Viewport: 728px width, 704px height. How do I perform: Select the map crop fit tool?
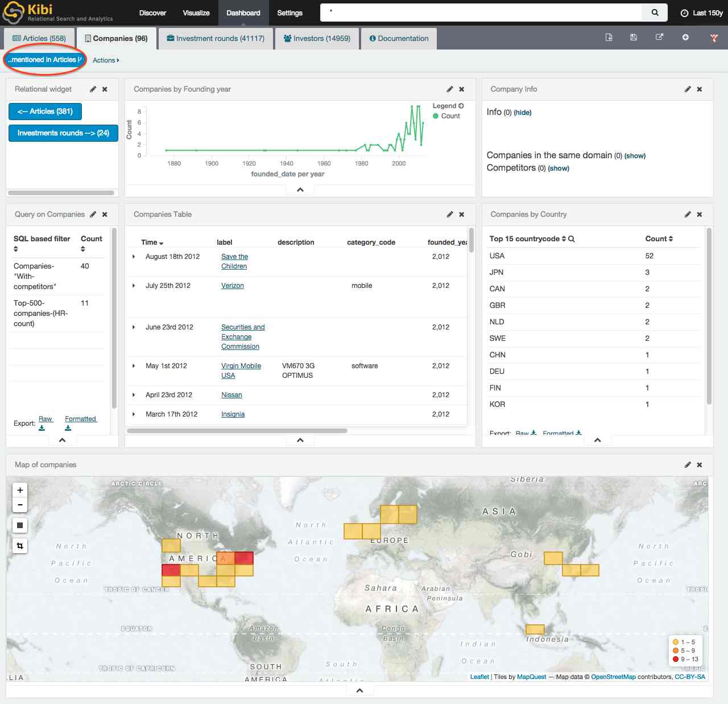click(x=20, y=546)
